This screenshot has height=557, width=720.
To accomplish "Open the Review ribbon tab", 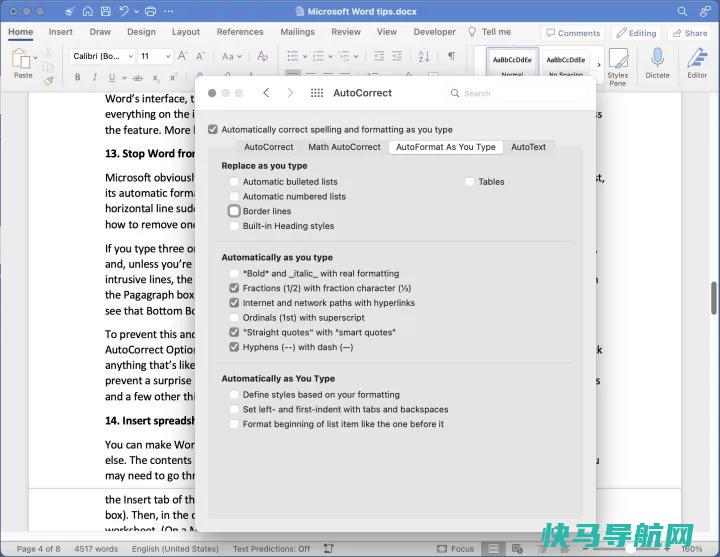I will [346, 32].
